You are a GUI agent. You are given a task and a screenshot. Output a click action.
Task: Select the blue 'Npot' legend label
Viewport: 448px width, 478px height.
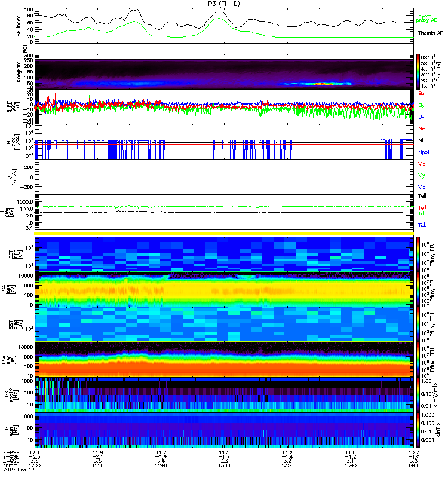click(424, 152)
